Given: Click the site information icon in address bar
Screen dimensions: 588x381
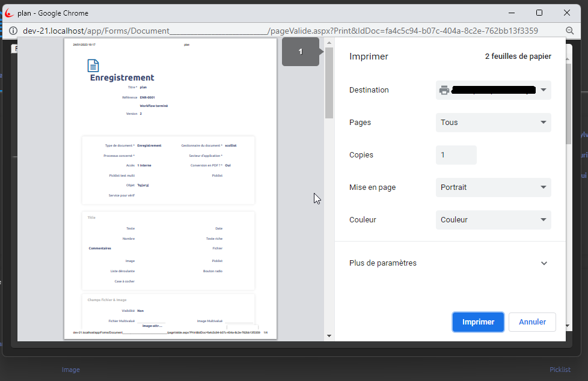Looking at the screenshot, I should [x=13, y=31].
